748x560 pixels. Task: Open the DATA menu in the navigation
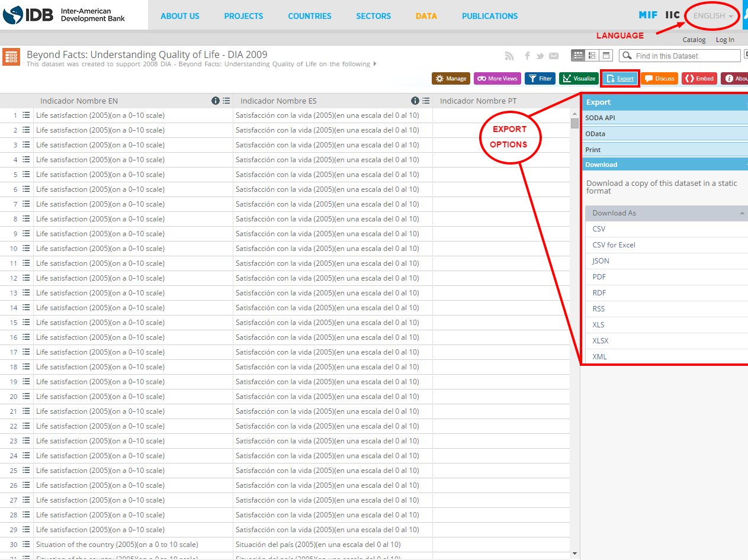pyautogui.click(x=426, y=16)
